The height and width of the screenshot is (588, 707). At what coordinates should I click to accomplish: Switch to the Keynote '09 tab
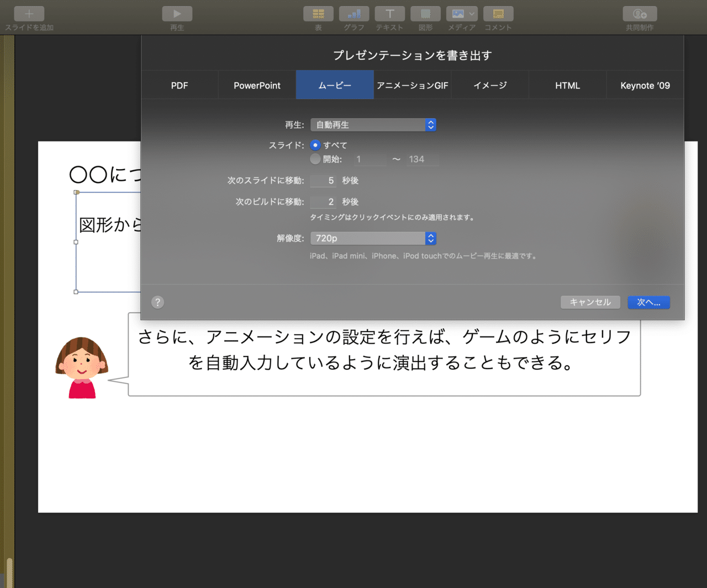[x=645, y=85]
